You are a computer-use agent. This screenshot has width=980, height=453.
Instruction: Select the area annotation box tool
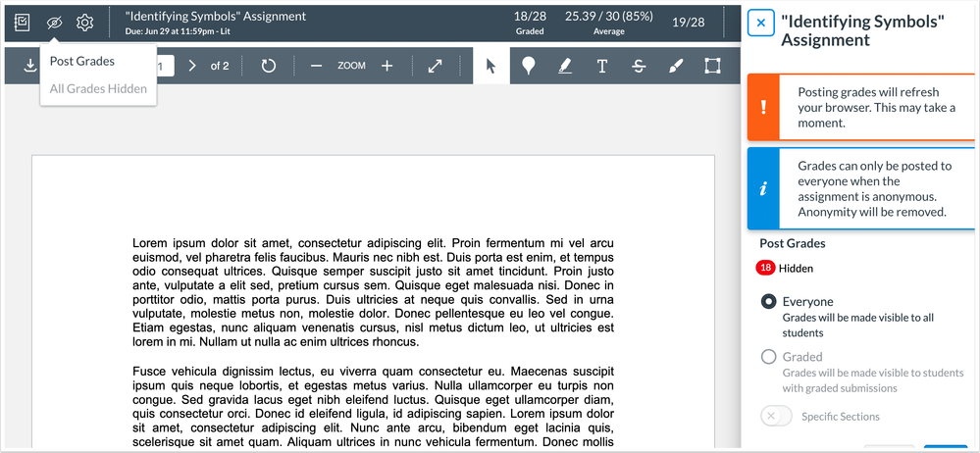pyautogui.click(x=712, y=66)
